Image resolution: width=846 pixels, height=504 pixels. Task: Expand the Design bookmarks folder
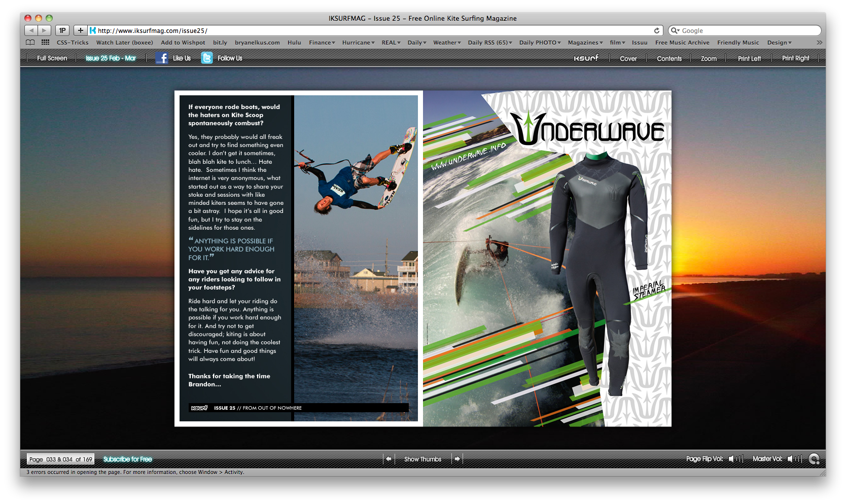pyautogui.click(x=779, y=43)
